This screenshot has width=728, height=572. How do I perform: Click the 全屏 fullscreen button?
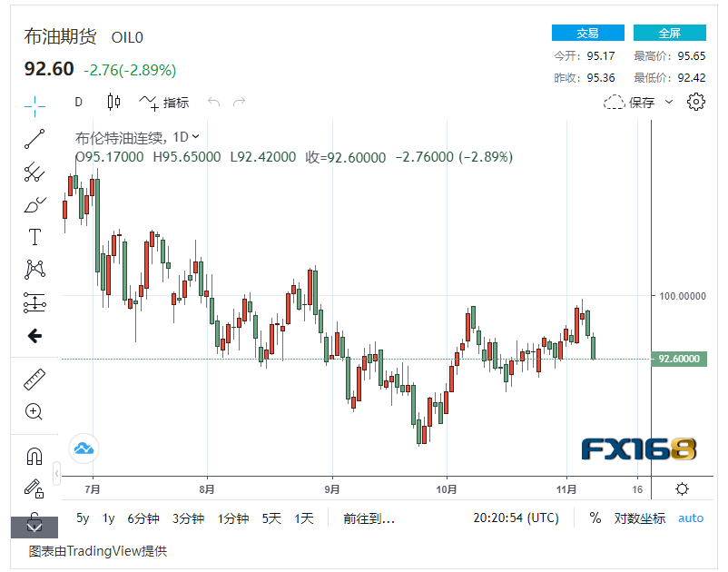669,33
